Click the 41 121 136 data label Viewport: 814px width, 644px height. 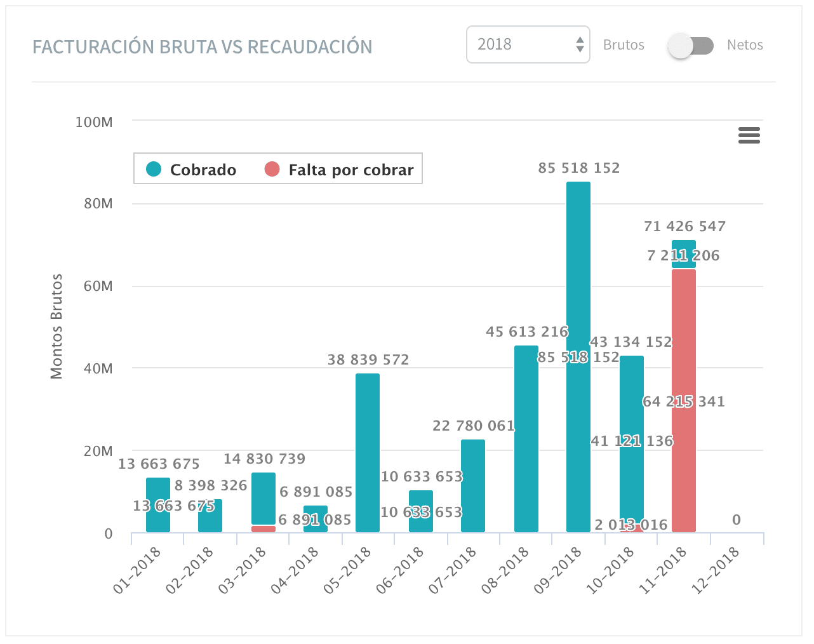click(632, 441)
